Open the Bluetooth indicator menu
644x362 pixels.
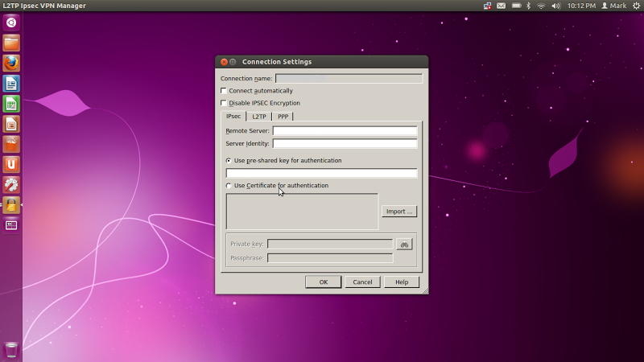click(529, 6)
